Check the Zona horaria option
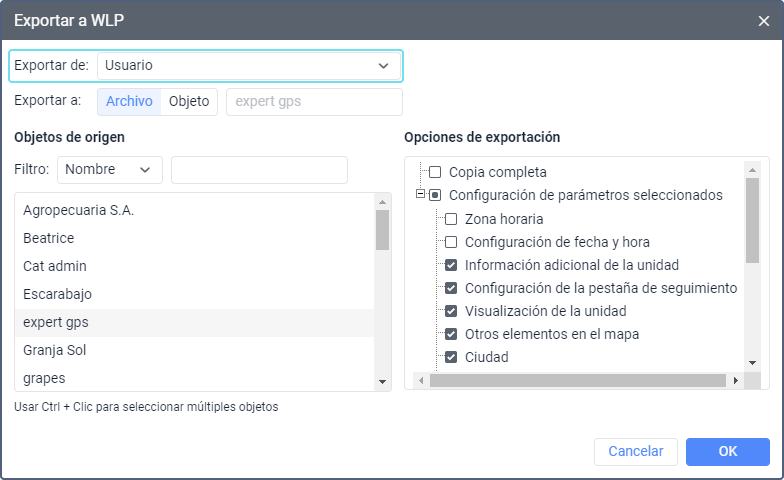Screen dimensions: 784x480 point(451,218)
